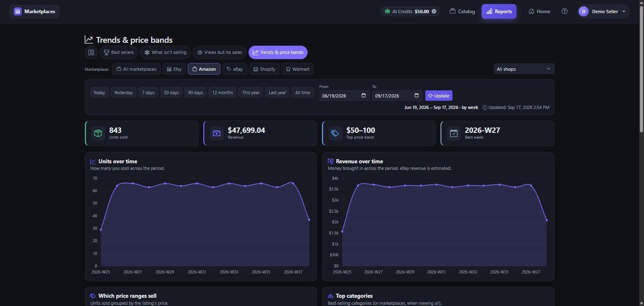This screenshot has width=644, height=306.
Task: Expand the All shops dropdown
Action: pyautogui.click(x=524, y=69)
